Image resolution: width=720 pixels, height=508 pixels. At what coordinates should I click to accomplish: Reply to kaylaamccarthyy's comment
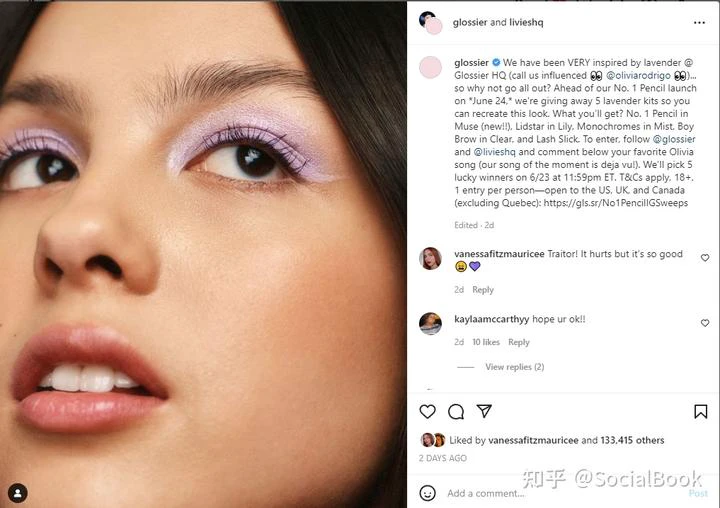pyautogui.click(x=518, y=342)
